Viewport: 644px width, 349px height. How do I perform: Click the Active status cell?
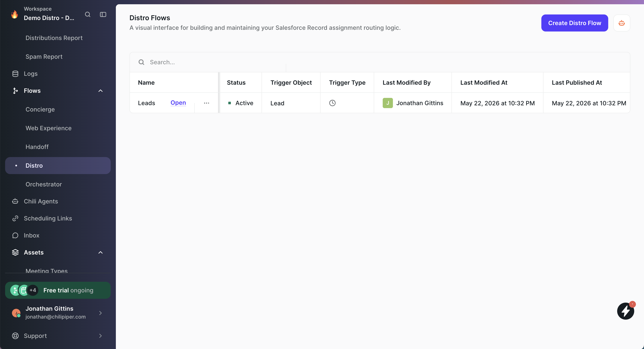point(240,103)
